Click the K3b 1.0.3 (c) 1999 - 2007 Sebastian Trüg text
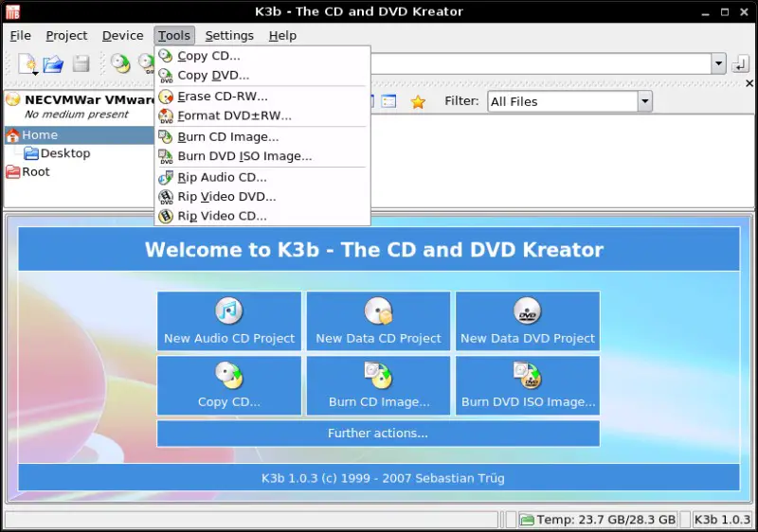758x532 pixels. point(383,478)
